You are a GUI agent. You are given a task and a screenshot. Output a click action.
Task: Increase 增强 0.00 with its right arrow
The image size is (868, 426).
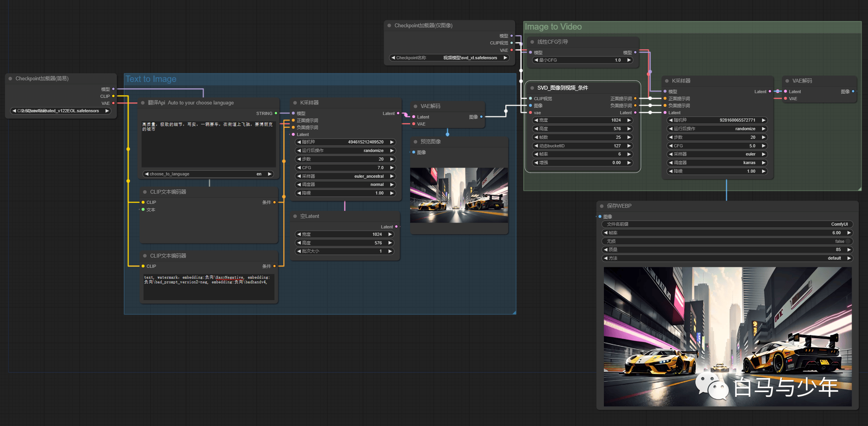629,163
